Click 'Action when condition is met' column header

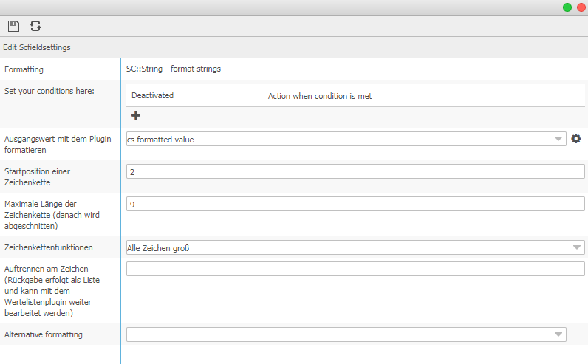pos(319,95)
